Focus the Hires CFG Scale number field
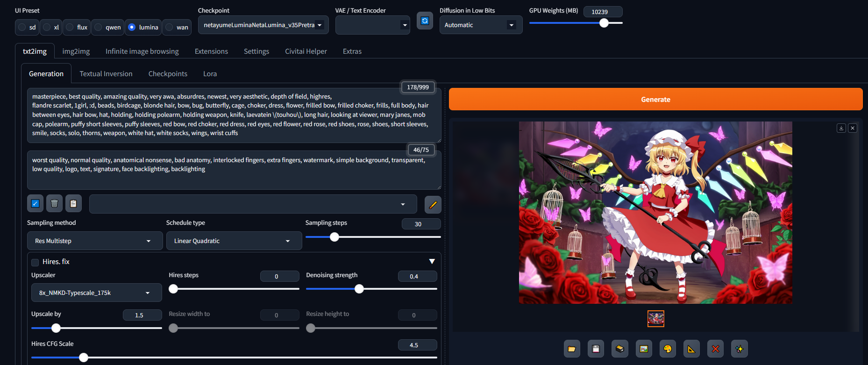868x365 pixels. pyautogui.click(x=418, y=345)
